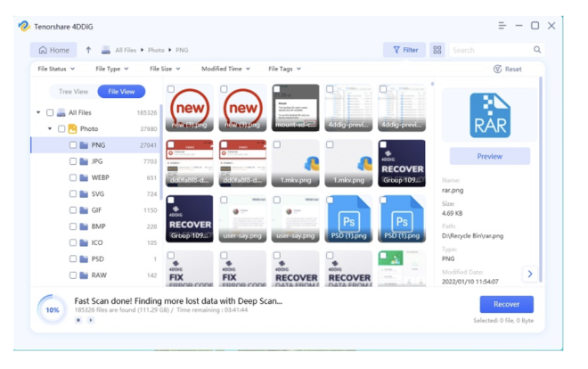Click the ICO folder icon
588x369 pixels.
coord(84,242)
